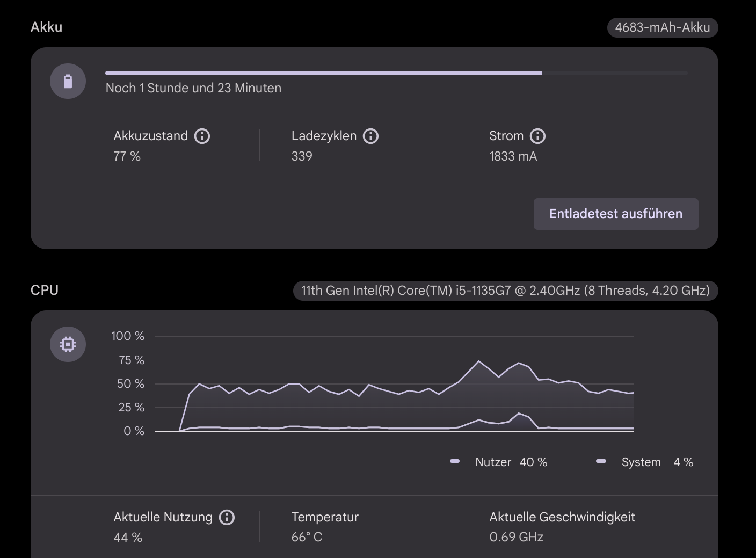This screenshot has width=756, height=558.
Task: Click the System legend marker
Action: (601, 461)
